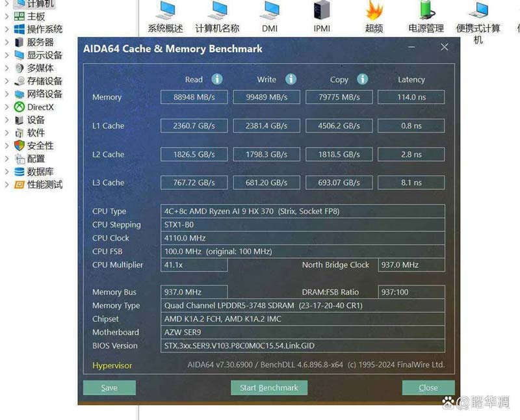Click the 服务器 server icon in the tree
Image resolution: width=520 pixels, height=420 pixels.
click(x=19, y=42)
